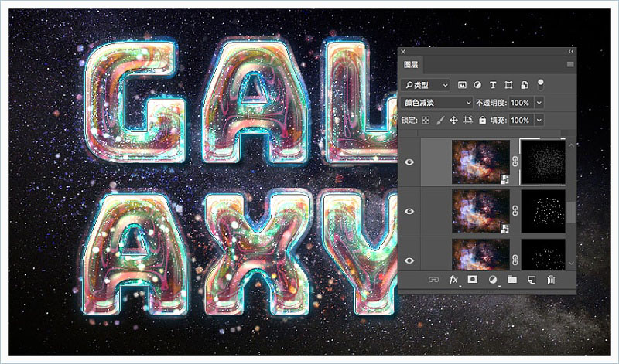Select the middle layer's mask thumbnail
The height and width of the screenshot is (364, 619).
(543, 212)
